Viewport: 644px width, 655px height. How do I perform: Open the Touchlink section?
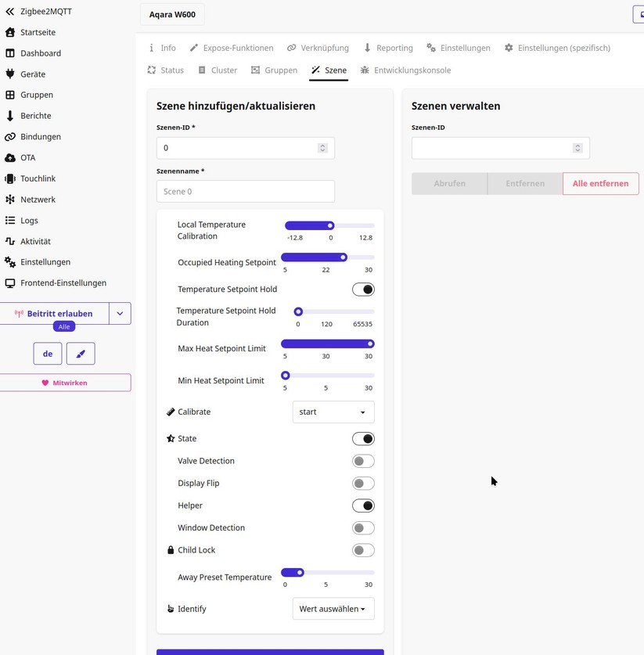[39, 178]
